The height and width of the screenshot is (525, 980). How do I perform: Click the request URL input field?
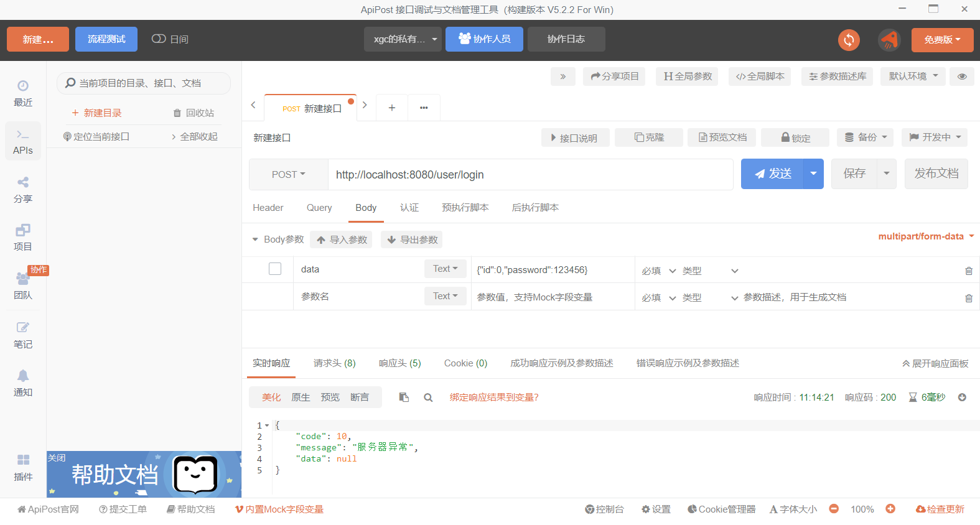pos(530,175)
